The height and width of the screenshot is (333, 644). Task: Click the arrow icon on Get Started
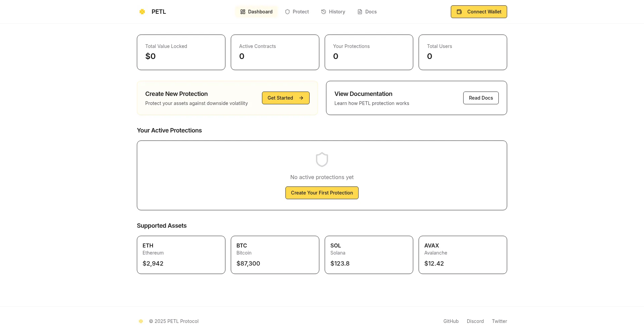pos(301,98)
